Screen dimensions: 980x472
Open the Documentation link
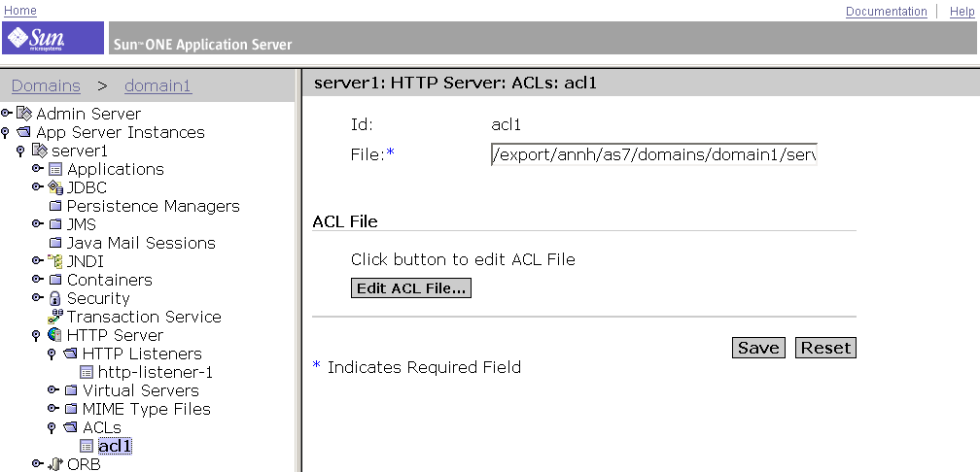[887, 12]
